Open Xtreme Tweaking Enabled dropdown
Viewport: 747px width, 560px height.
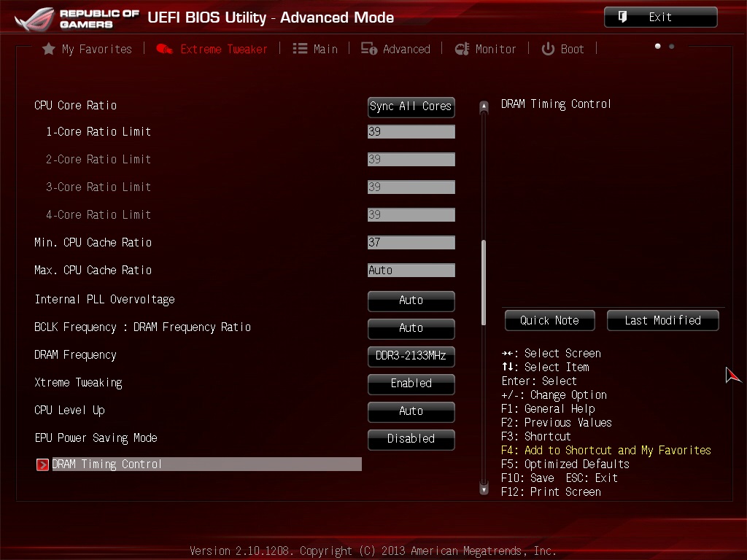(x=411, y=384)
